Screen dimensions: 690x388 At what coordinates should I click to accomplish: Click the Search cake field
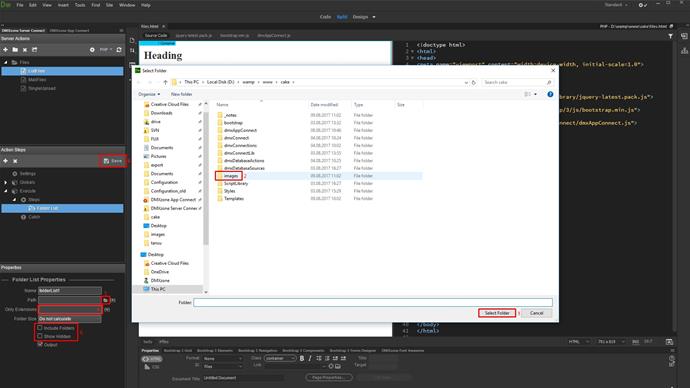coord(517,82)
